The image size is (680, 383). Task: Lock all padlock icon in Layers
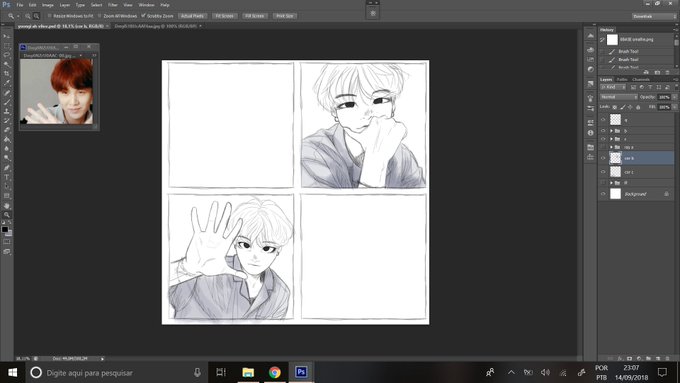tap(638, 107)
